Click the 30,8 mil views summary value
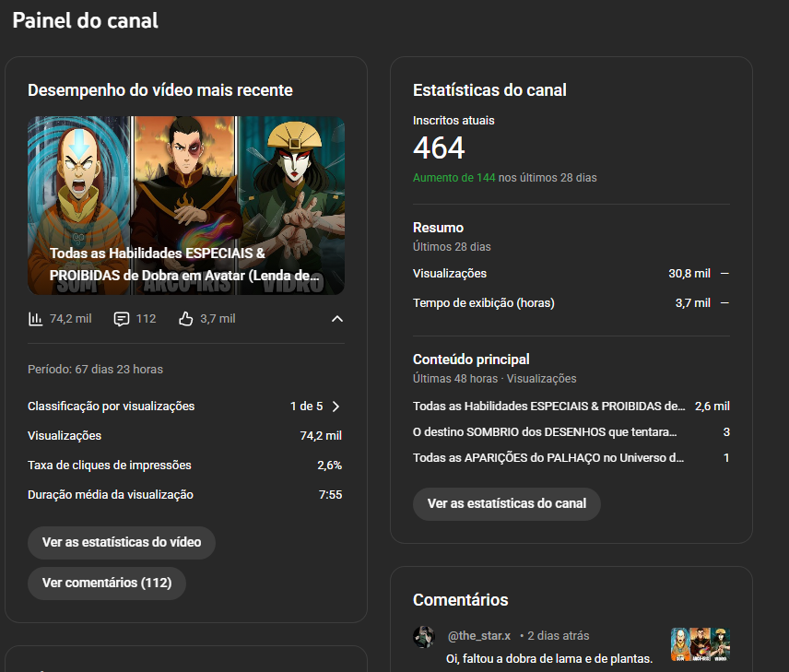789x672 pixels. tap(689, 274)
